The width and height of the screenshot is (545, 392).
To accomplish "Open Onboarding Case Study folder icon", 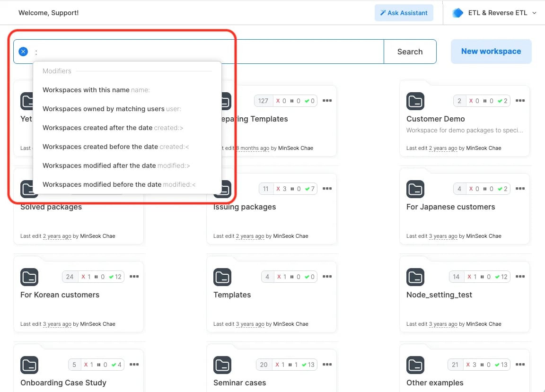I will 29,365.
